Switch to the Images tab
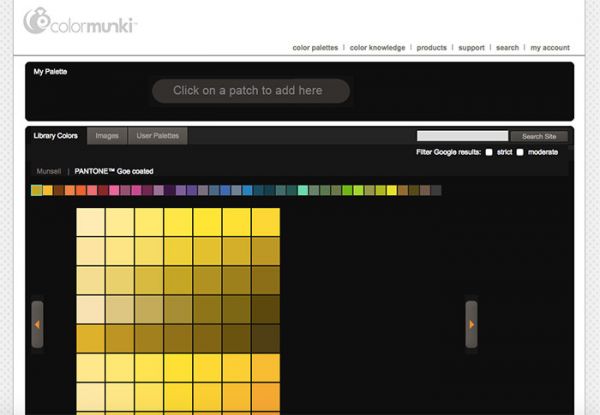 click(107, 136)
